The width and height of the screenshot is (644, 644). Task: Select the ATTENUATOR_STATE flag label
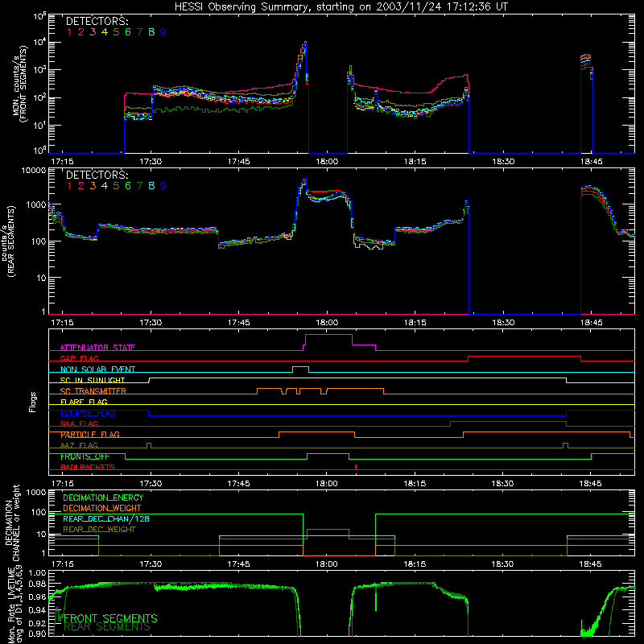point(97,348)
